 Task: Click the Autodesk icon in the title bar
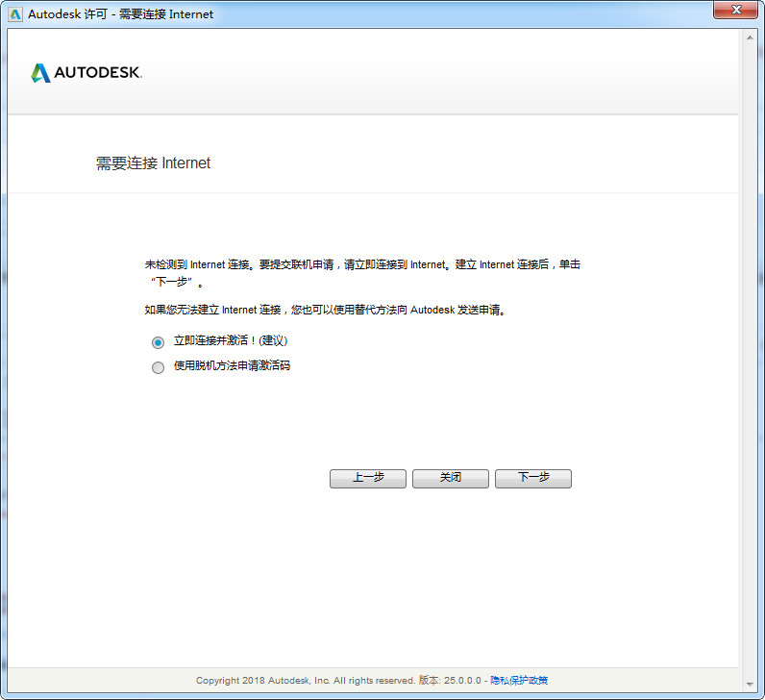15,14
